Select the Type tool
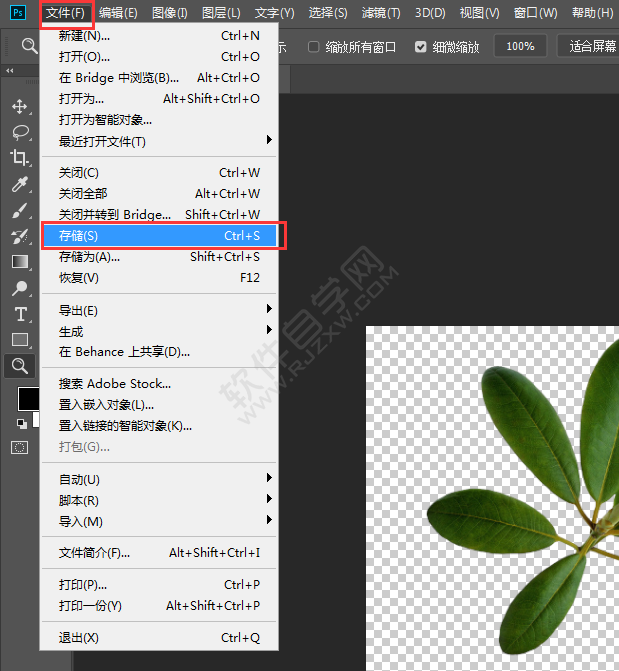This screenshot has height=671, width=619. pos(20,314)
